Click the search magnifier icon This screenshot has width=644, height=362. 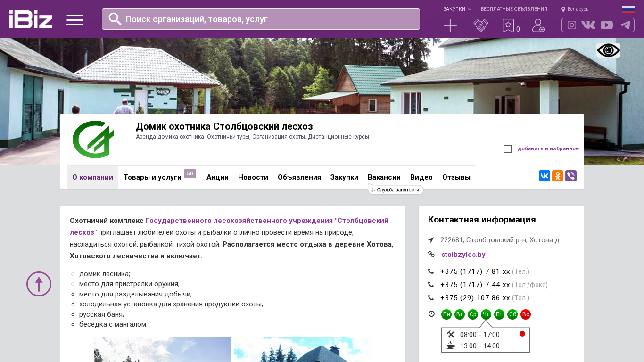[115, 19]
